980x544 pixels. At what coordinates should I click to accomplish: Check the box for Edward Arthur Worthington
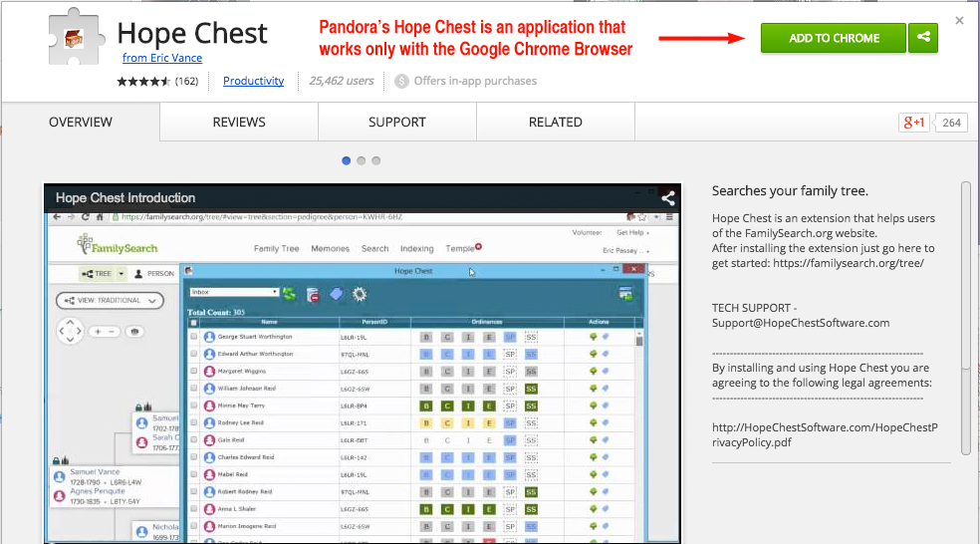click(194, 354)
